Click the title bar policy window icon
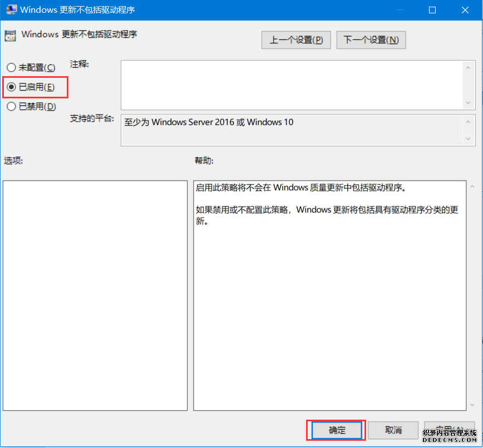 tap(11, 10)
